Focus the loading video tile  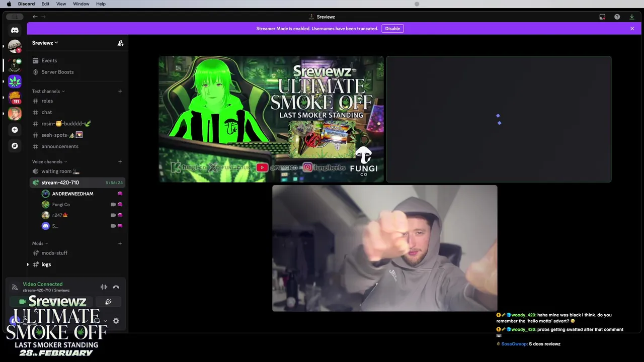(x=499, y=119)
